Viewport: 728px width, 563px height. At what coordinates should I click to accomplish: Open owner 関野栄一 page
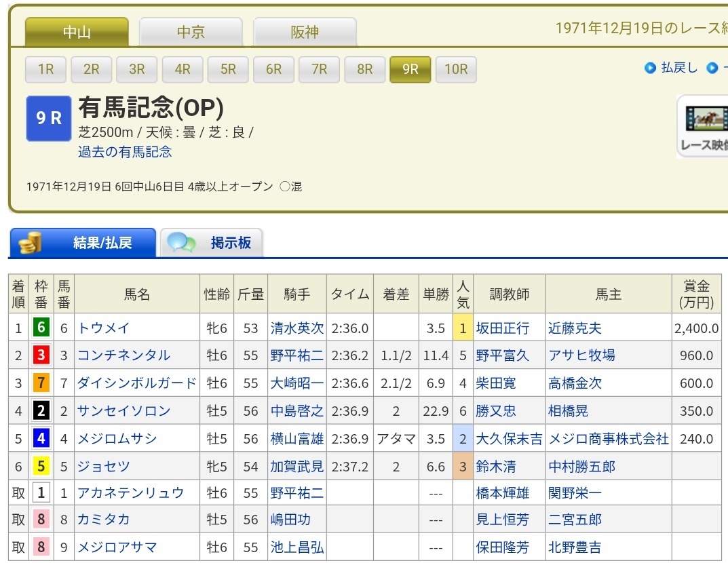click(575, 493)
